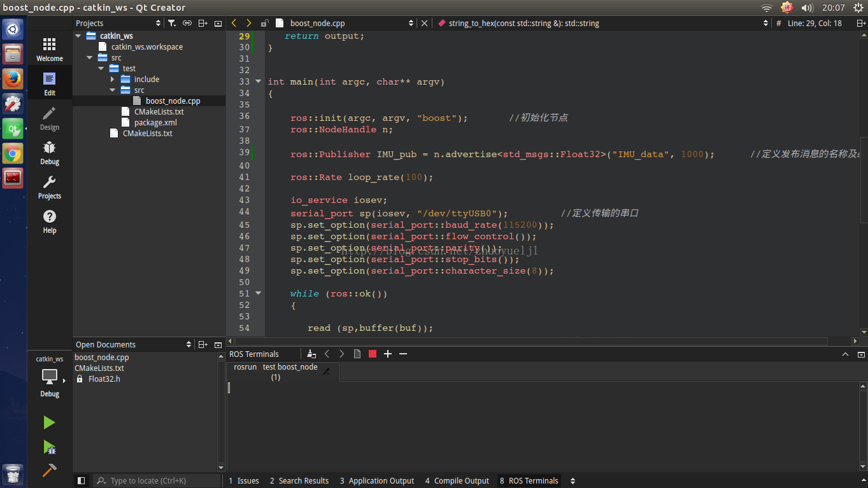Collapse the test folder
This screenshot has height=488, width=868.
click(101, 68)
